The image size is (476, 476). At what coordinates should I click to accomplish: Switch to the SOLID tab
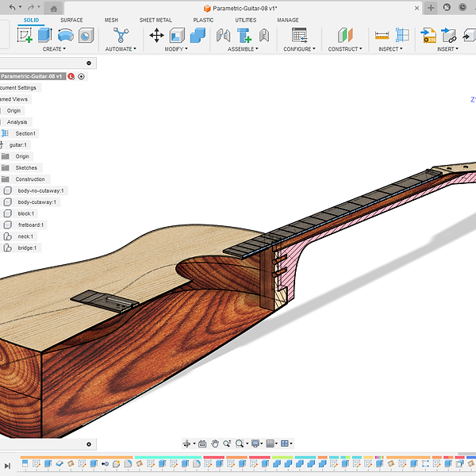31,20
